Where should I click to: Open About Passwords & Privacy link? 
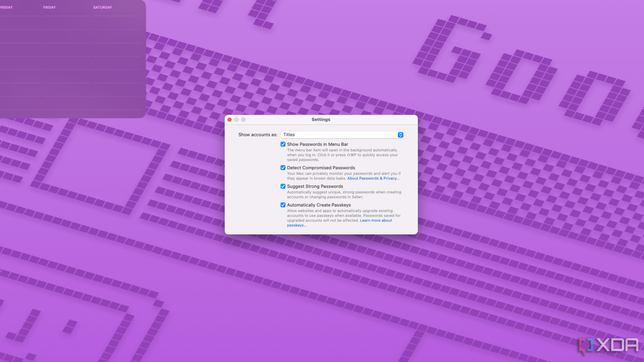click(373, 178)
